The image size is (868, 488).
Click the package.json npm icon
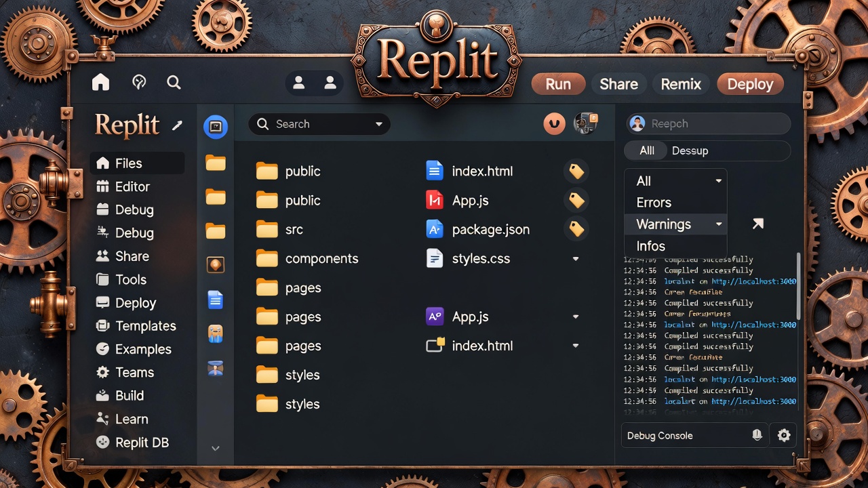[x=435, y=229]
